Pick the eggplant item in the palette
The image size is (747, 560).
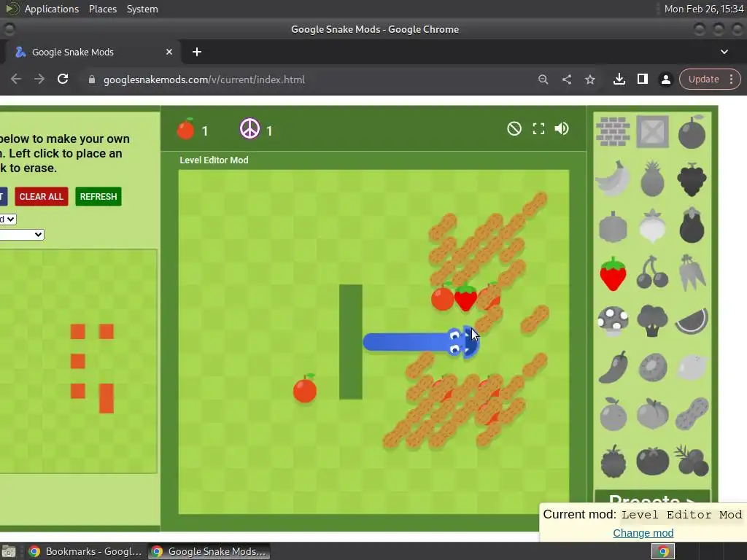pyautogui.click(x=692, y=225)
